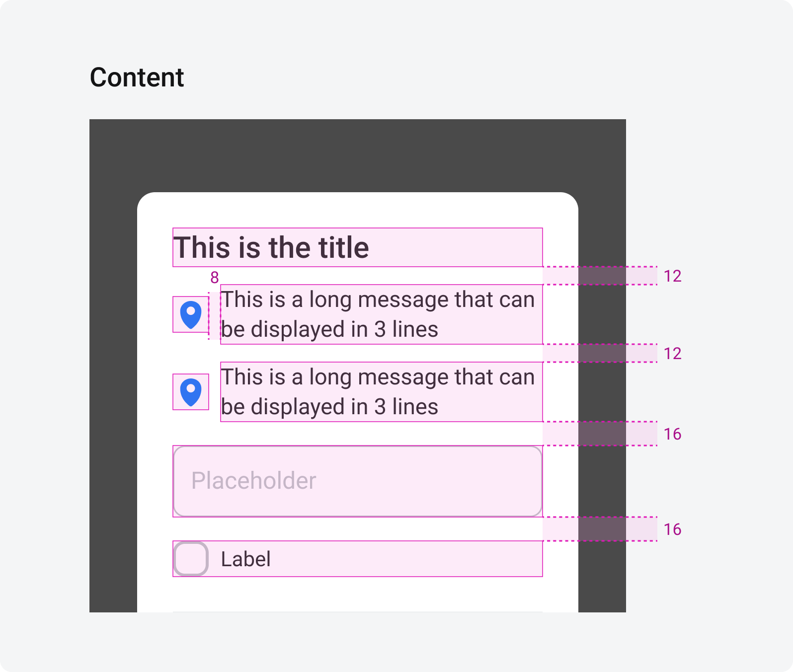Viewport: 793px width, 672px height.
Task: Click the "12" spacing value between the messages
Action: point(672,354)
